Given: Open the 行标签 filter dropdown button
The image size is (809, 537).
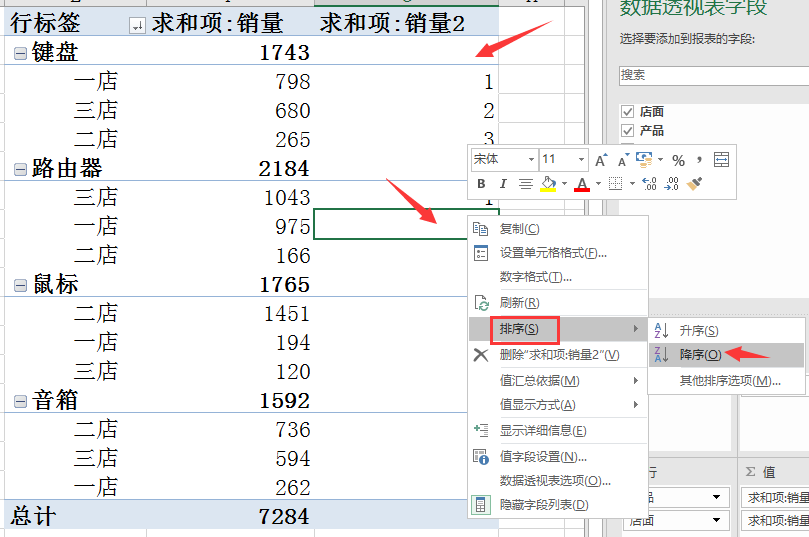Looking at the screenshot, I should (x=137, y=25).
